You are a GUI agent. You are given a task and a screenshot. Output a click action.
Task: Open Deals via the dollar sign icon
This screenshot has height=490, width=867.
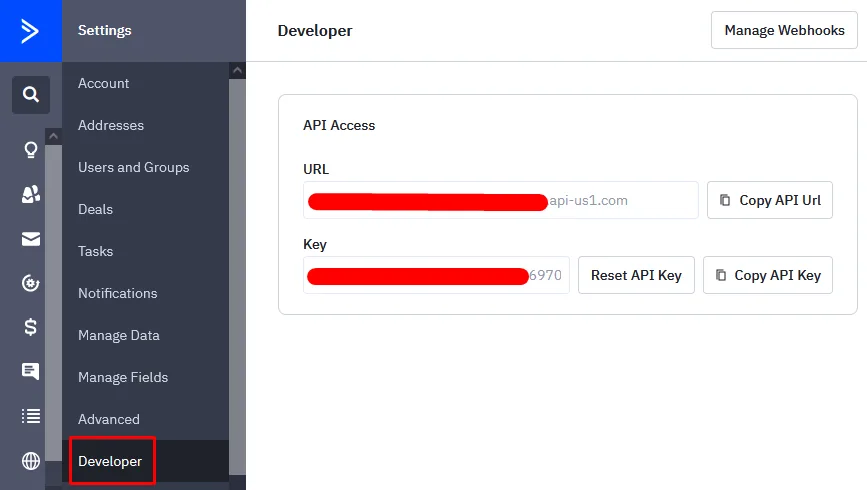[x=31, y=327]
